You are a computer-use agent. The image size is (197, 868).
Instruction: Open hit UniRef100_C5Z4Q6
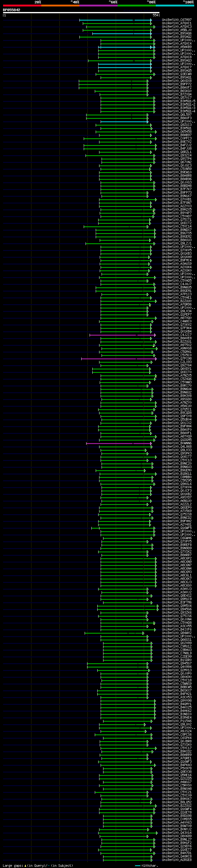click(x=177, y=379)
